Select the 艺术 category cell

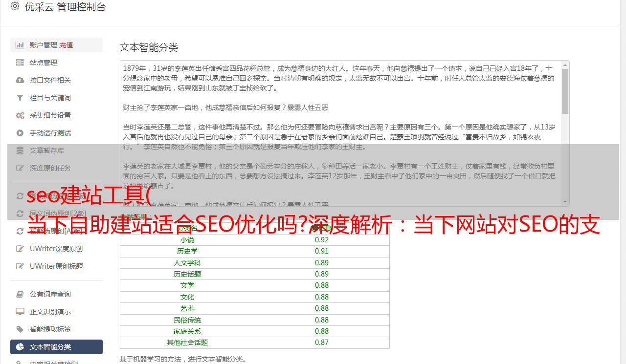click(x=187, y=308)
